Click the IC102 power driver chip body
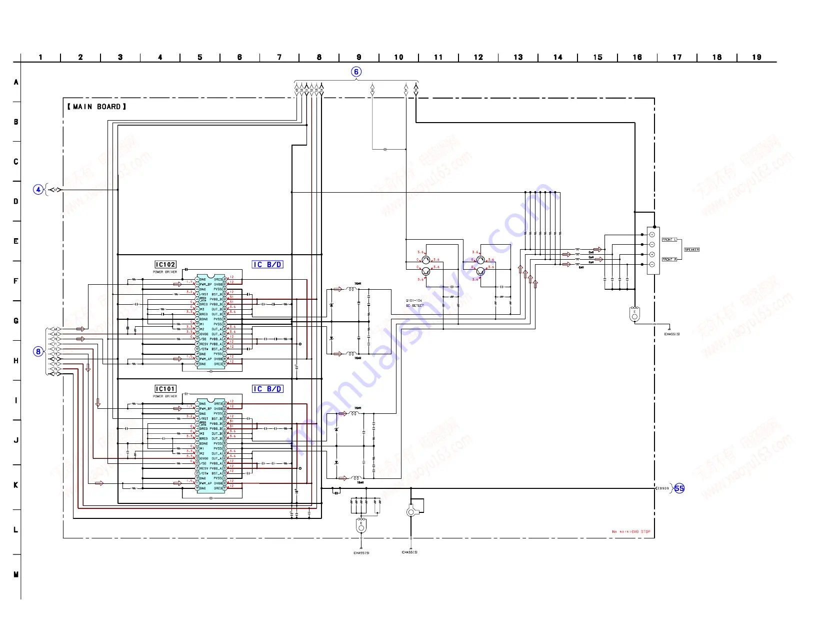The width and height of the screenshot is (840, 632). 211,321
